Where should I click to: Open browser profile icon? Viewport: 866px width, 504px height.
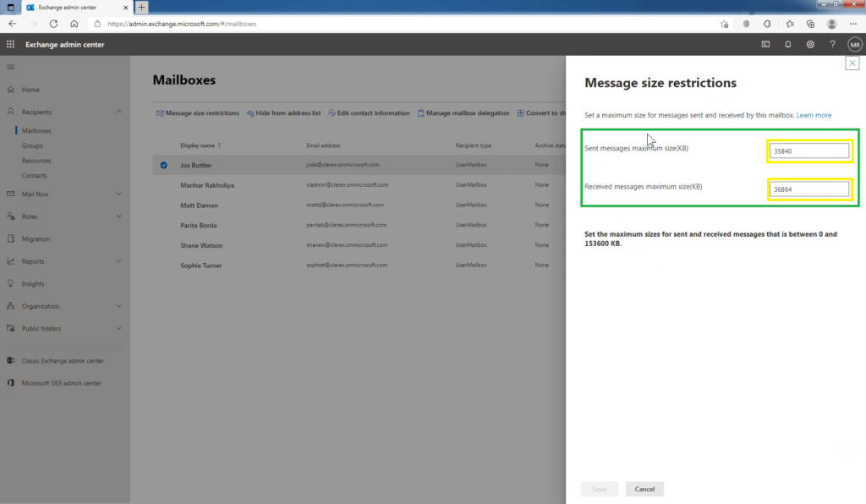pos(832,24)
